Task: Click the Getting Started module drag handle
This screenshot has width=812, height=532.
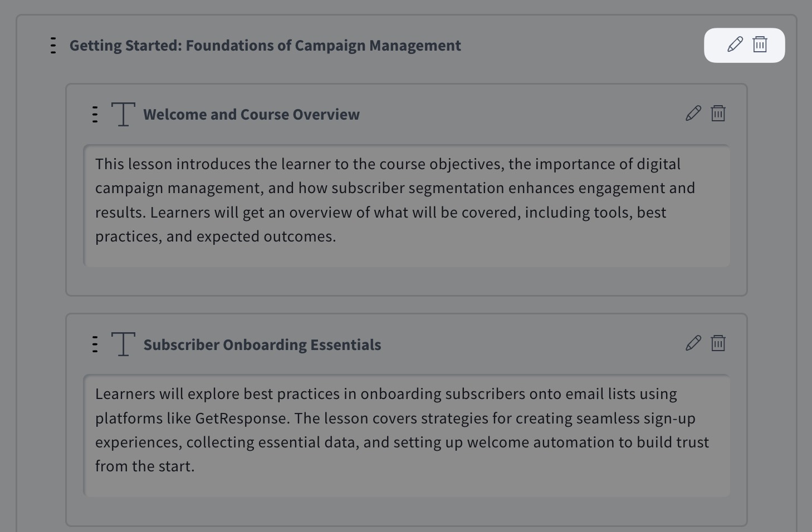Action: coord(53,45)
